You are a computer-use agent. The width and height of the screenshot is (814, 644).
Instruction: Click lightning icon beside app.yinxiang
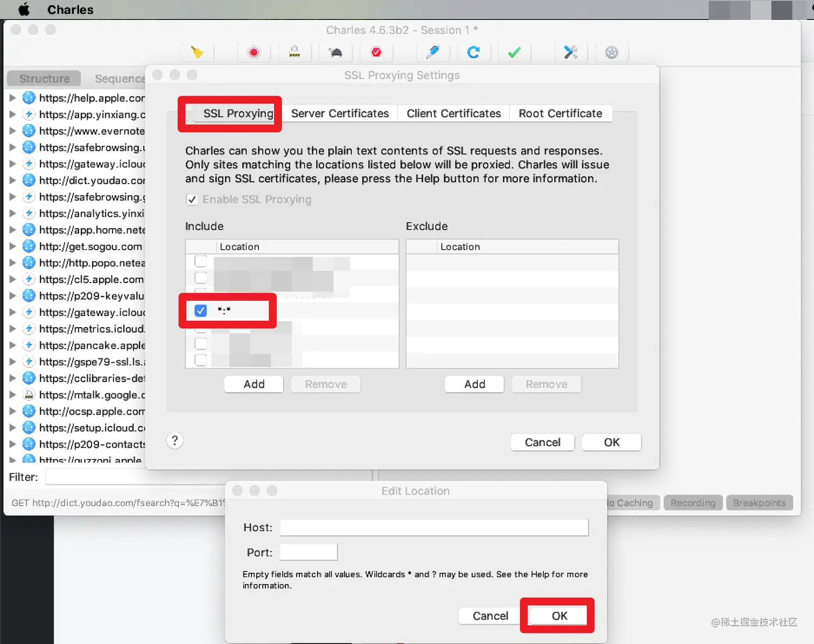pyautogui.click(x=29, y=114)
